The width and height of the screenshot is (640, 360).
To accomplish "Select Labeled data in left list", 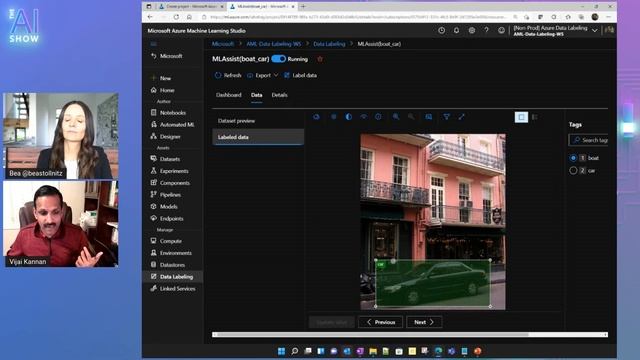I will [x=258, y=137].
